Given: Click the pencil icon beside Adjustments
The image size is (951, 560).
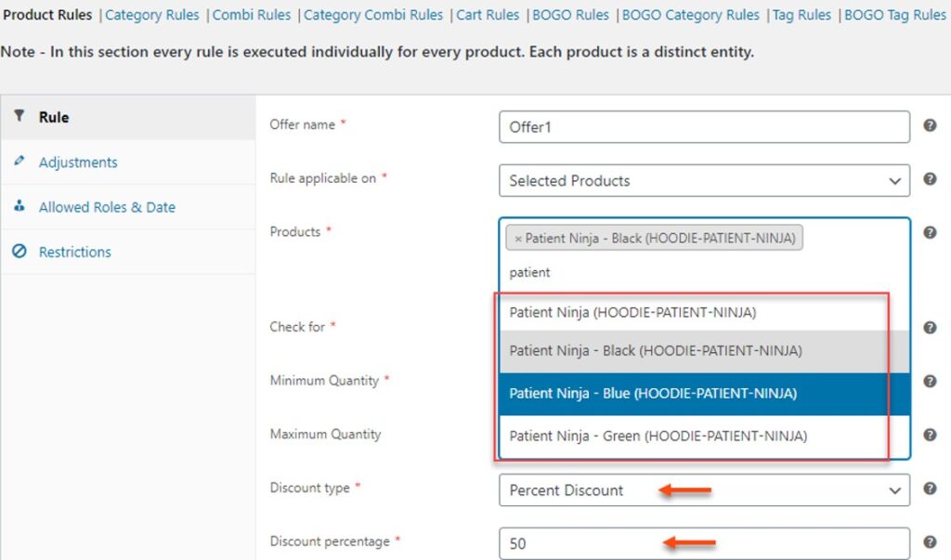Looking at the screenshot, I should click(x=20, y=162).
